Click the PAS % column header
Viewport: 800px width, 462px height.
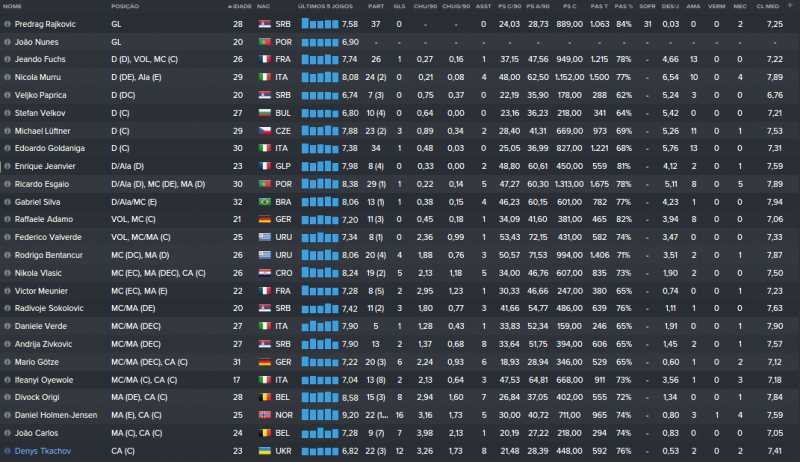pos(622,6)
